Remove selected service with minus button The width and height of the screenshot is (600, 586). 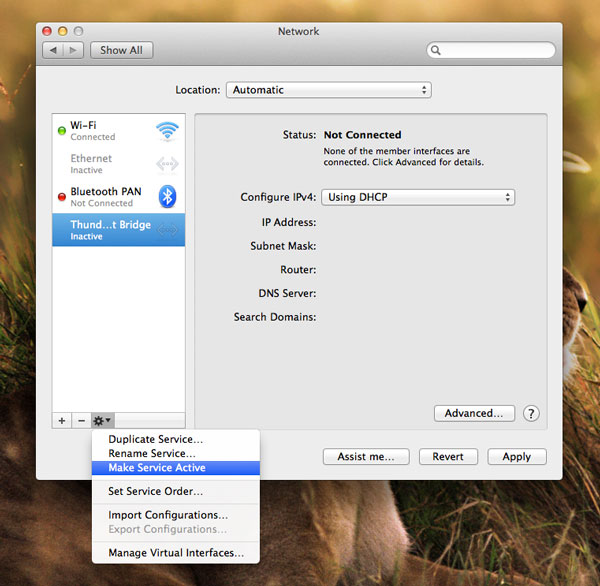(x=81, y=421)
